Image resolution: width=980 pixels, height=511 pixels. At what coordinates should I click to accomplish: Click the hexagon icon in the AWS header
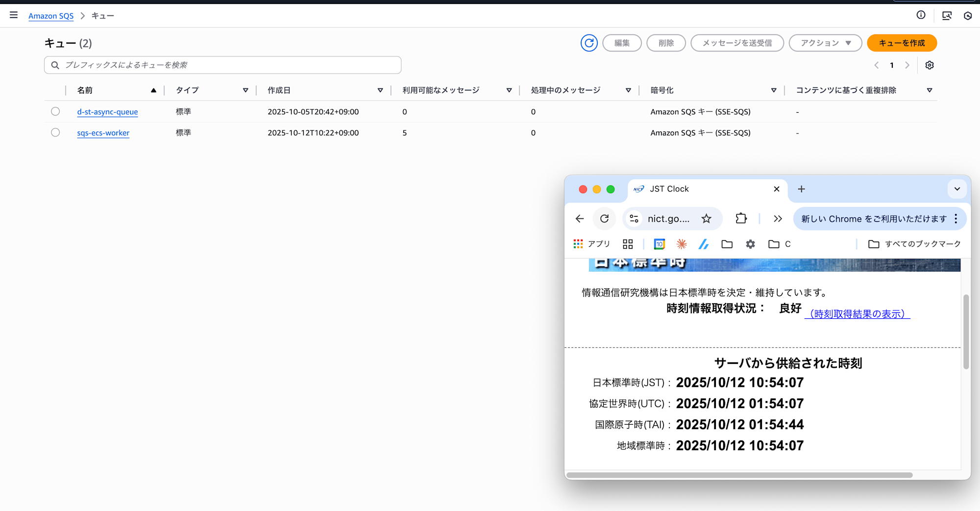pos(968,16)
